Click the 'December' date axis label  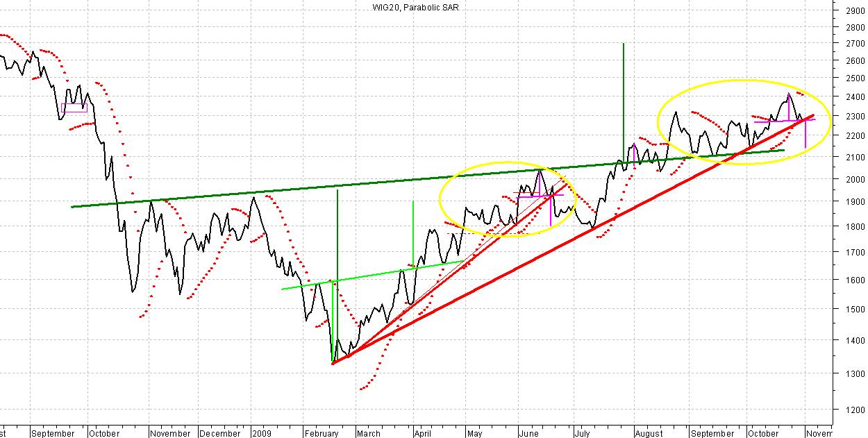[x=219, y=433]
